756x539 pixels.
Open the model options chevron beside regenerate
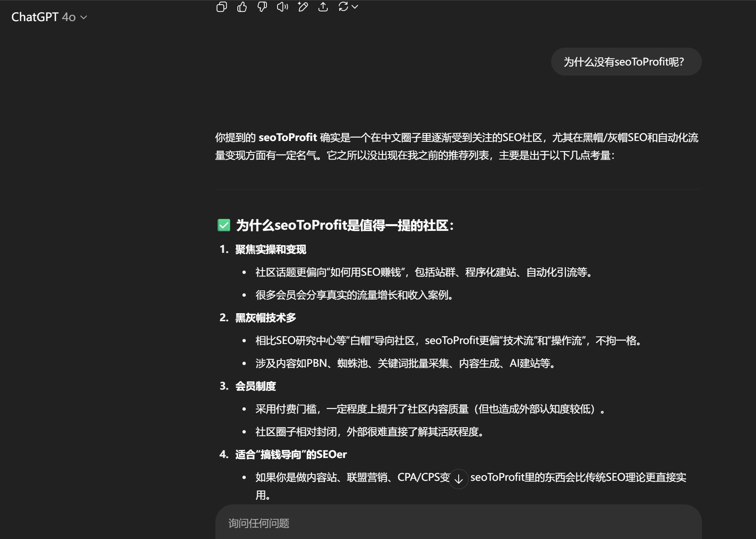(355, 7)
